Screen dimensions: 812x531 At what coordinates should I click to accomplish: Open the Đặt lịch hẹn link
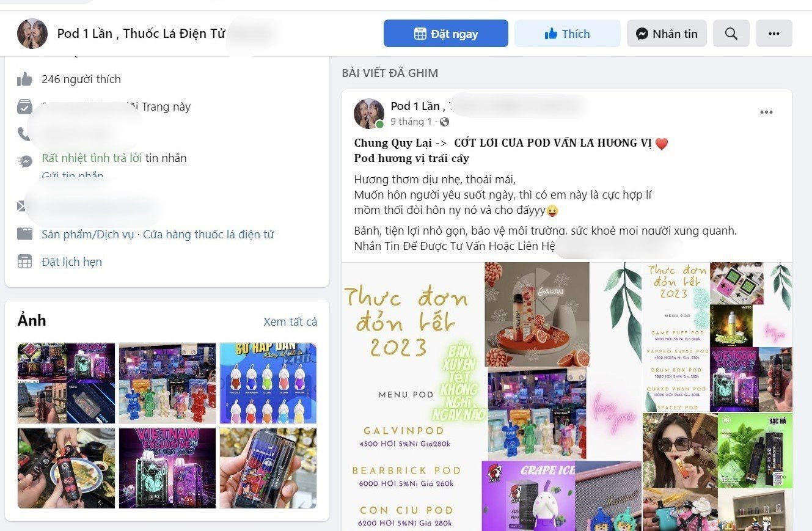click(71, 262)
